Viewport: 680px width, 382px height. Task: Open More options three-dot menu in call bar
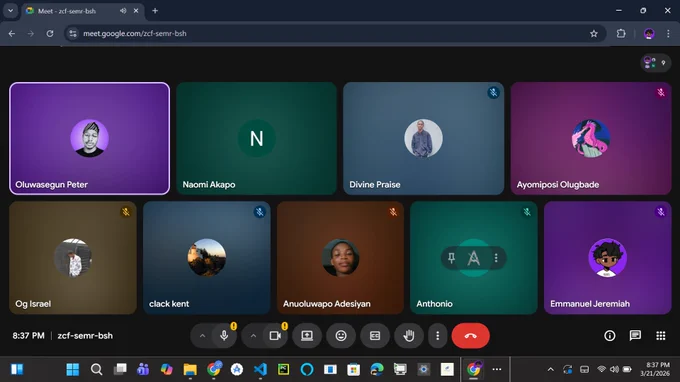[x=438, y=336]
